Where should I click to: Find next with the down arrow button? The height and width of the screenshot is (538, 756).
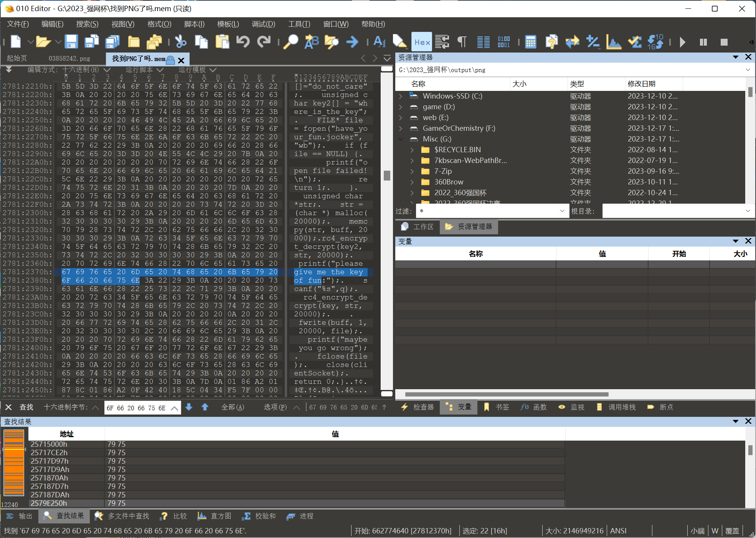point(189,407)
